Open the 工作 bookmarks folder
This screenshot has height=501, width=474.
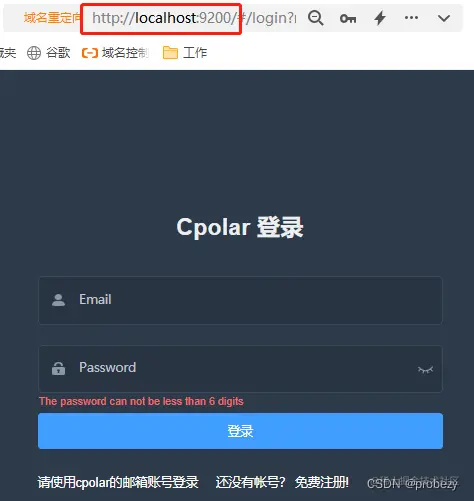195,53
